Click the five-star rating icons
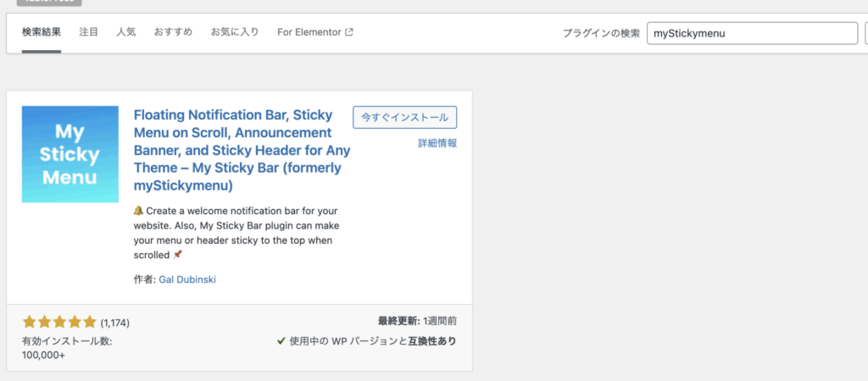The height and width of the screenshot is (381, 868). coord(59,322)
